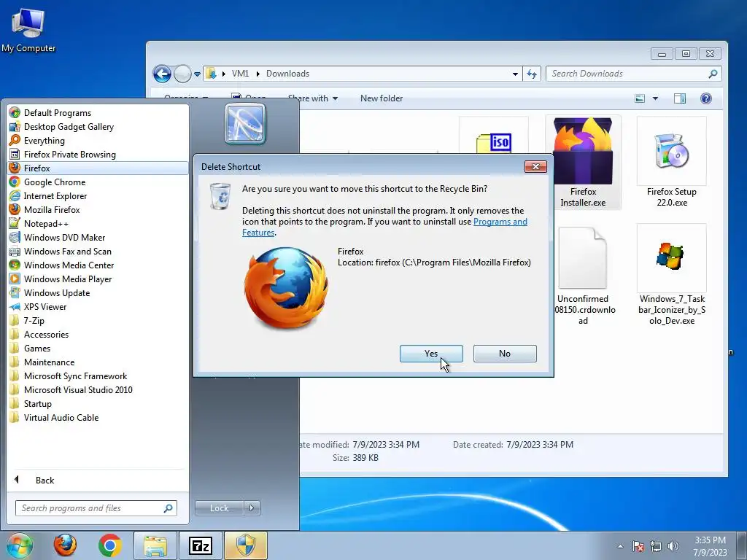747x560 pixels.
Task: Click VM1 in the address bar path
Action: [x=240, y=74]
